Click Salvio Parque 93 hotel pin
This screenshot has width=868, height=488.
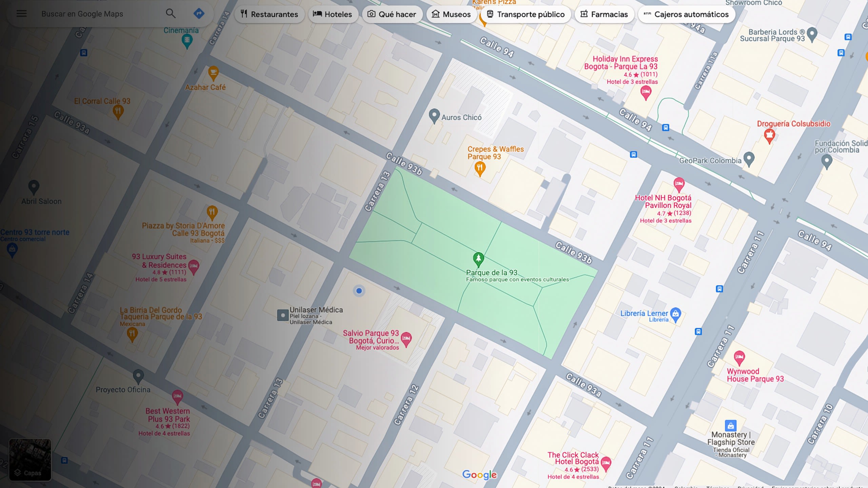click(x=406, y=339)
